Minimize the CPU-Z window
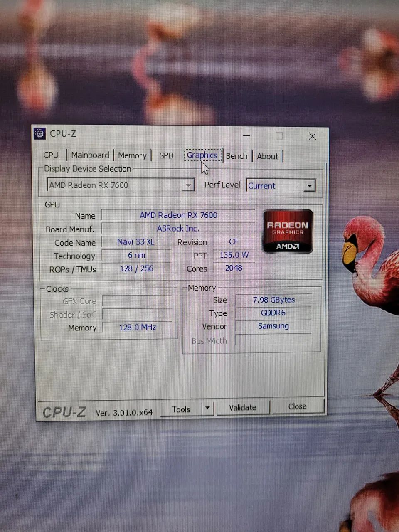This screenshot has height=532, width=399. tap(246, 135)
